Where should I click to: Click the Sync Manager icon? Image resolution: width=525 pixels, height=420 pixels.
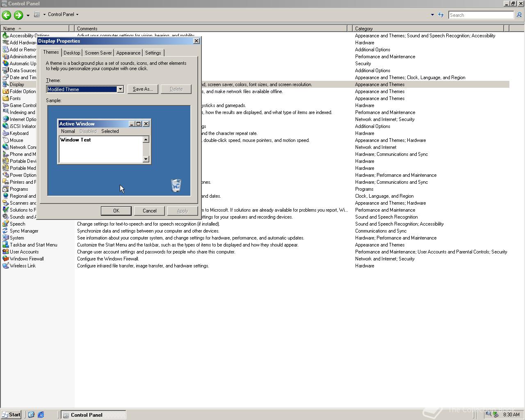click(5, 231)
